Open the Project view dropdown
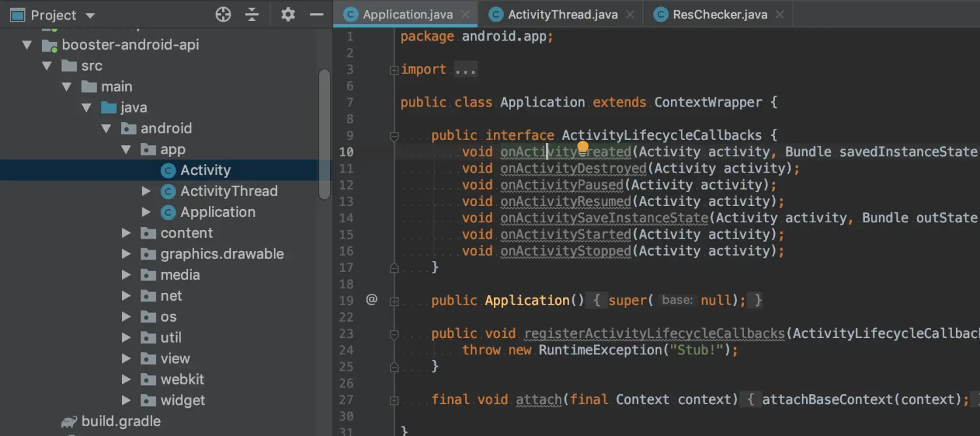The image size is (980, 436). [x=91, y=15]
